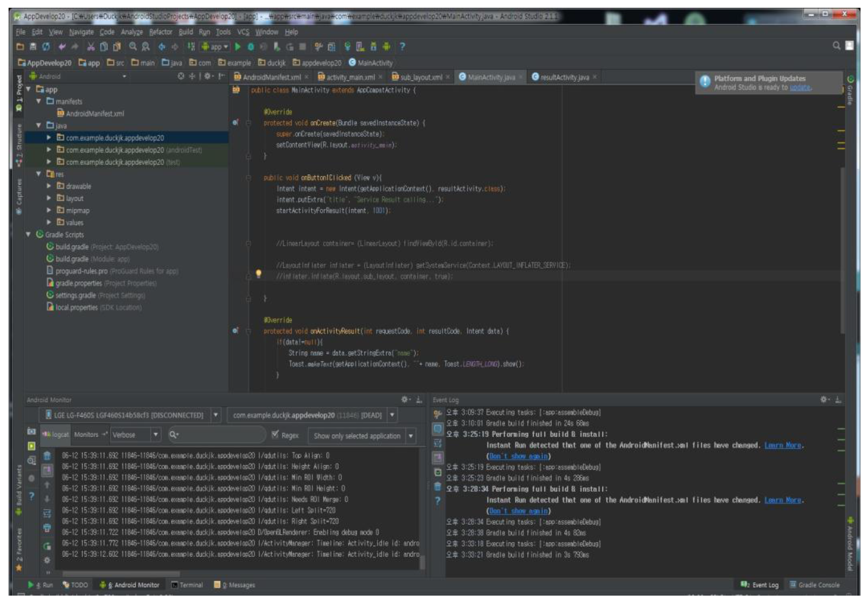Toggle the Project tool window sidebar button

coord(19,93)
